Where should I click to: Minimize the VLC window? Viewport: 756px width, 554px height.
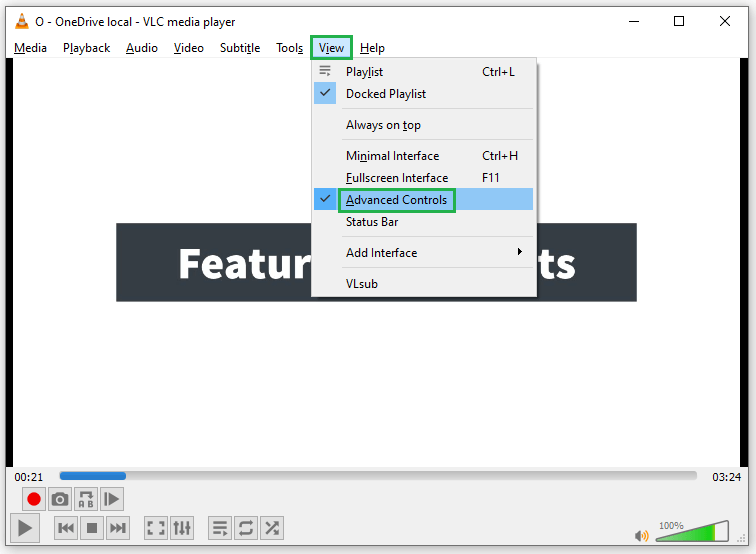(x=634, y=21)
